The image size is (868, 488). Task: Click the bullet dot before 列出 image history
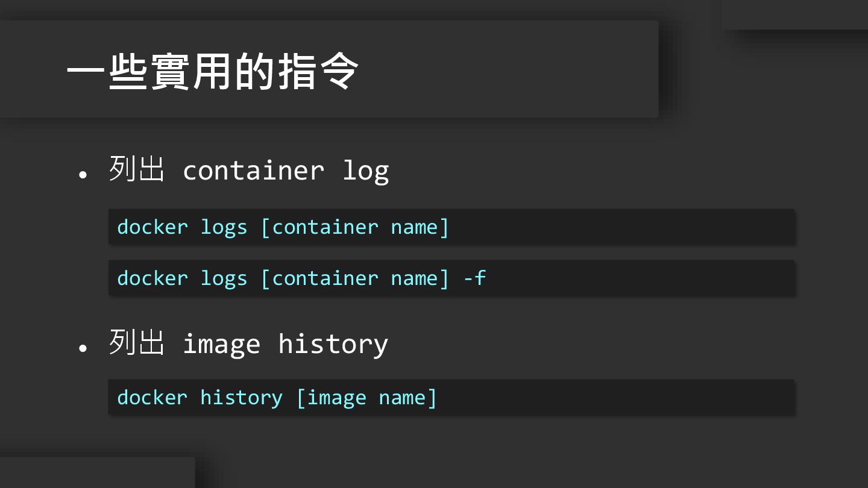(83, 349)
